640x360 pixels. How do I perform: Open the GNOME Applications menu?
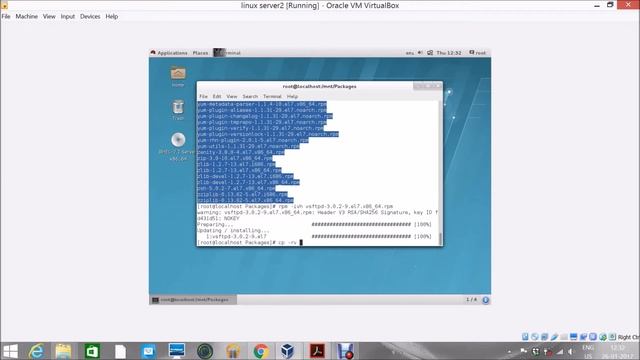click(169, 53)
